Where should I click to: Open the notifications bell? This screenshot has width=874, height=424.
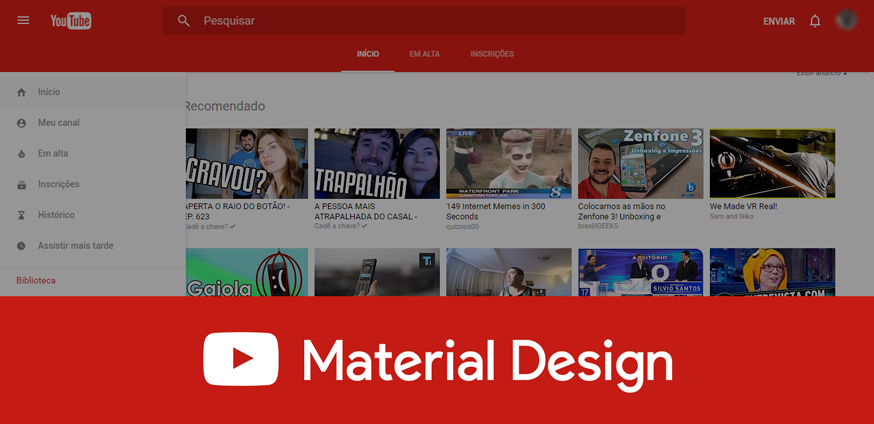(x=815, y=21)
